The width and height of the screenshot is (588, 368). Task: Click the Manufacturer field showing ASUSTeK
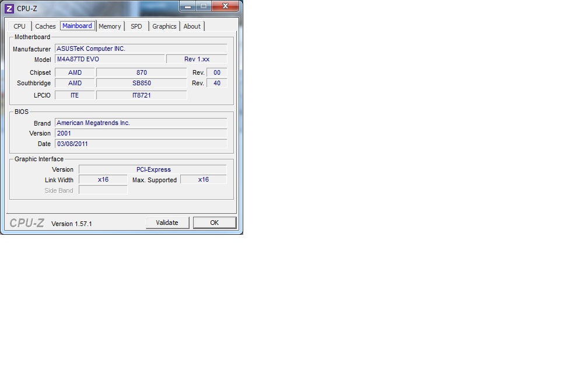click(141, 49)
